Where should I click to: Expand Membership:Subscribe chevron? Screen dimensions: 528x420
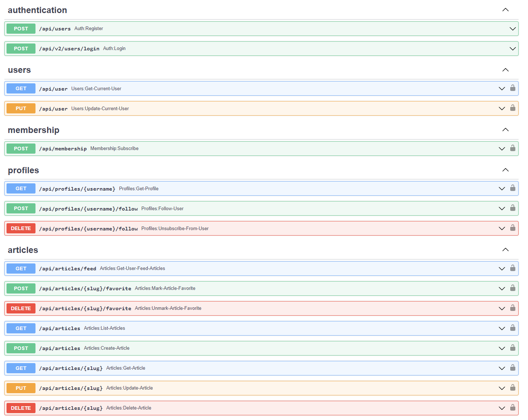(502, 149)
